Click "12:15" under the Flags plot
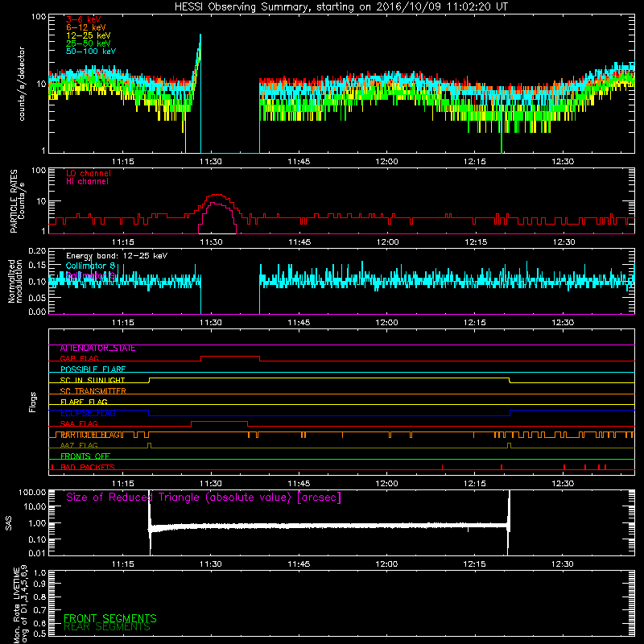The image size is (644, 644). tap(475, 484)
